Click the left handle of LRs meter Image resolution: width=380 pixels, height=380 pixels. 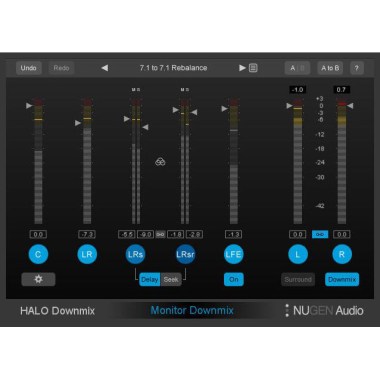pyautogui.click(x=127, y=119)
